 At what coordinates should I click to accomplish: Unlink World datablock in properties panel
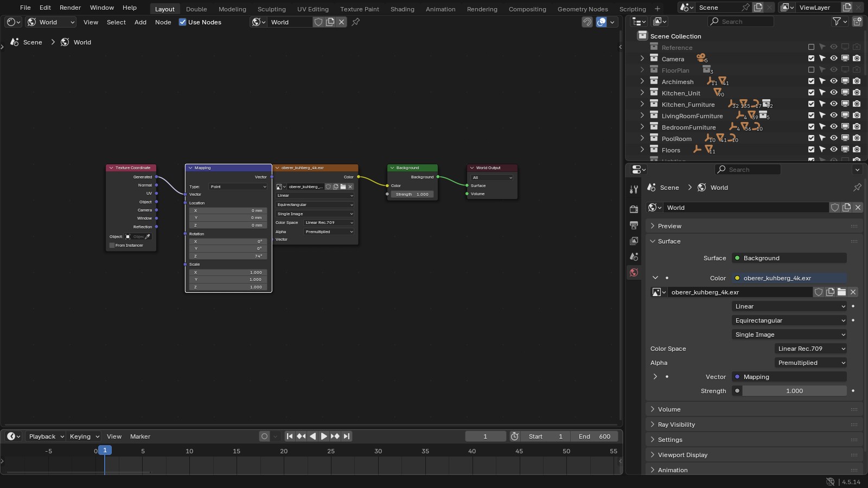point(858,208)
